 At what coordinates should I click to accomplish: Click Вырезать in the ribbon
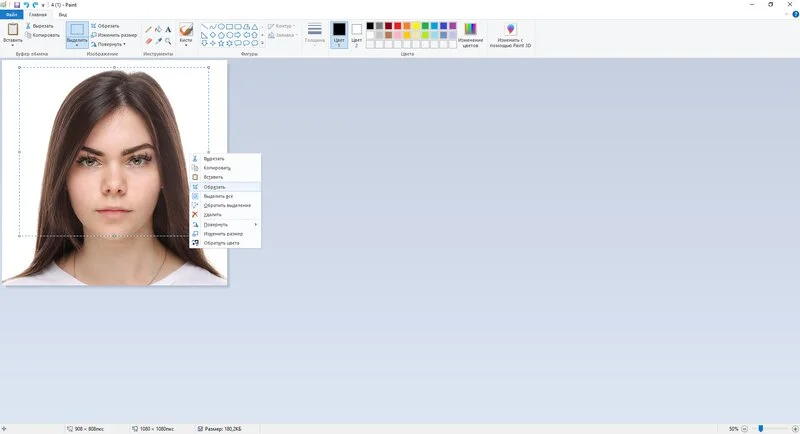point(40,26)
